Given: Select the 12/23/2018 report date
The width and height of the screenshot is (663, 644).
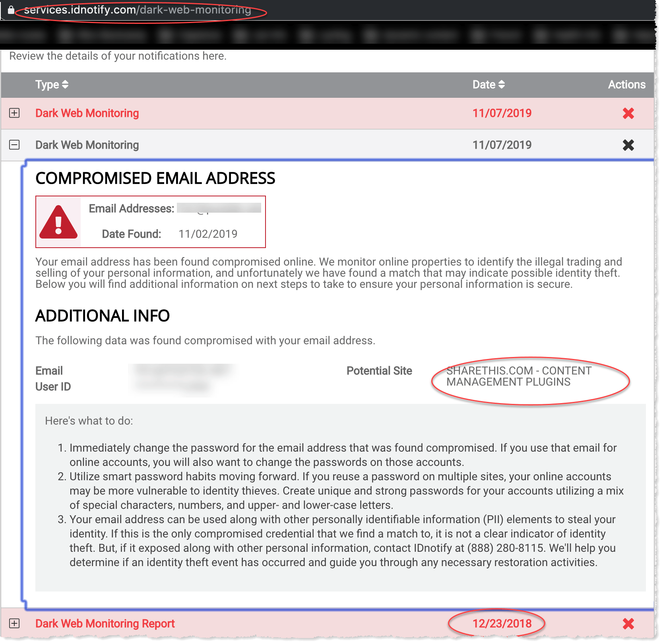Looking at the screenshot, I should (502, 623).
